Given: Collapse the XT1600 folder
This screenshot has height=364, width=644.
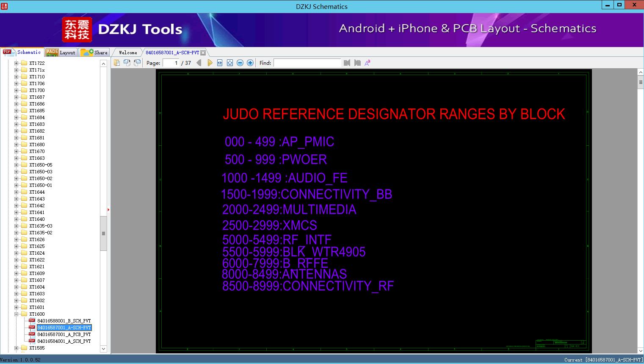Looking at the screenshot, I should click(x=17, y=314).
